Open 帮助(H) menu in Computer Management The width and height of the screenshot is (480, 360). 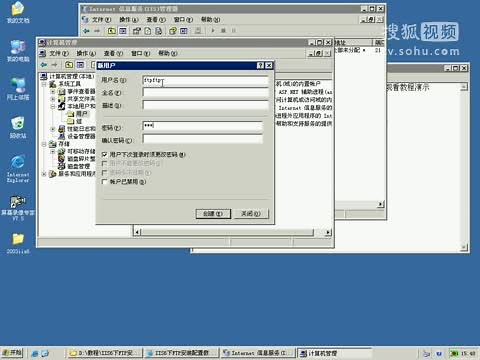point(168,53)
